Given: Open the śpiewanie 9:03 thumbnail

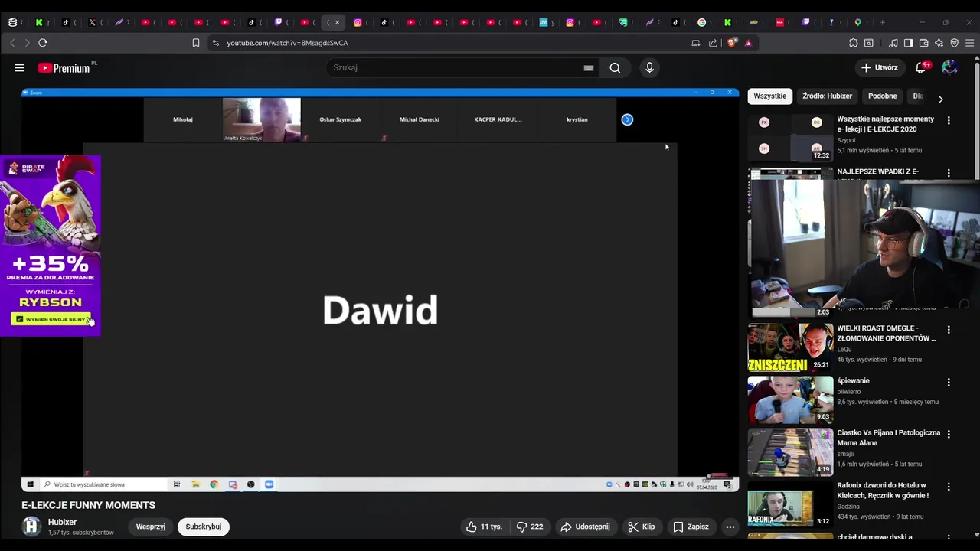Looking at the screenshot, I should coord(790,399).
